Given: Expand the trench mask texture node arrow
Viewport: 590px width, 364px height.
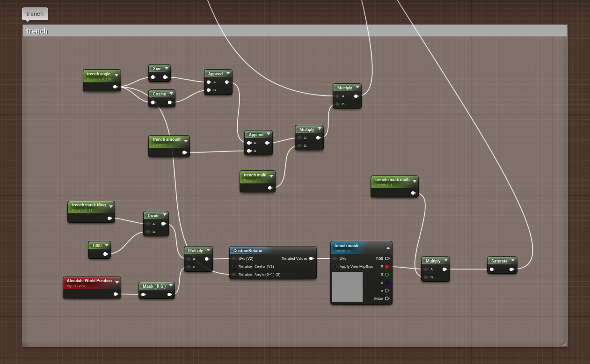Looking at the screenshot, I should click(x=388, y=248).
